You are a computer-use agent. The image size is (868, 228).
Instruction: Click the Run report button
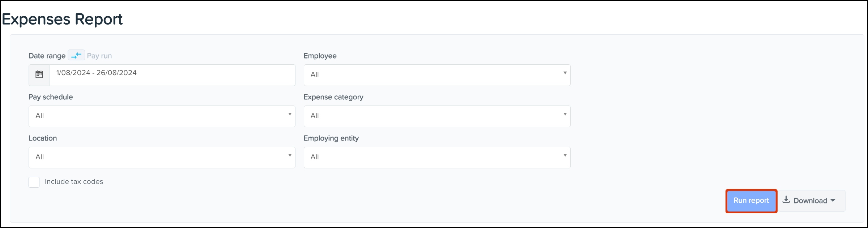coord(751,201)
